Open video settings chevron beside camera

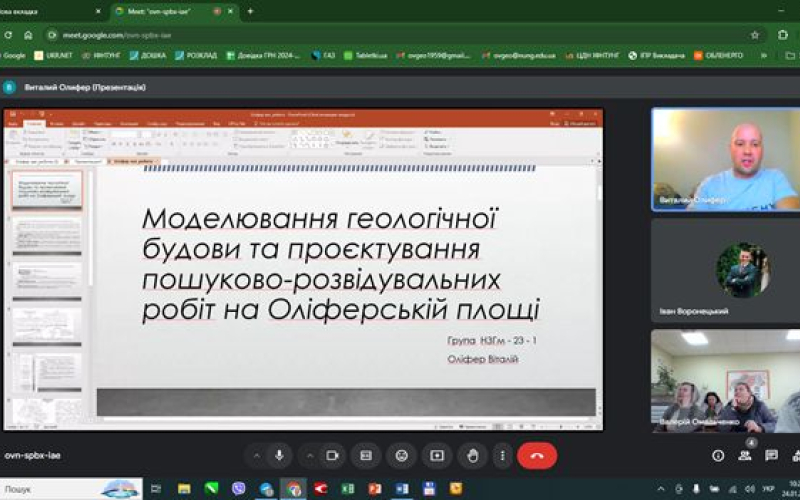pos(309,456)
